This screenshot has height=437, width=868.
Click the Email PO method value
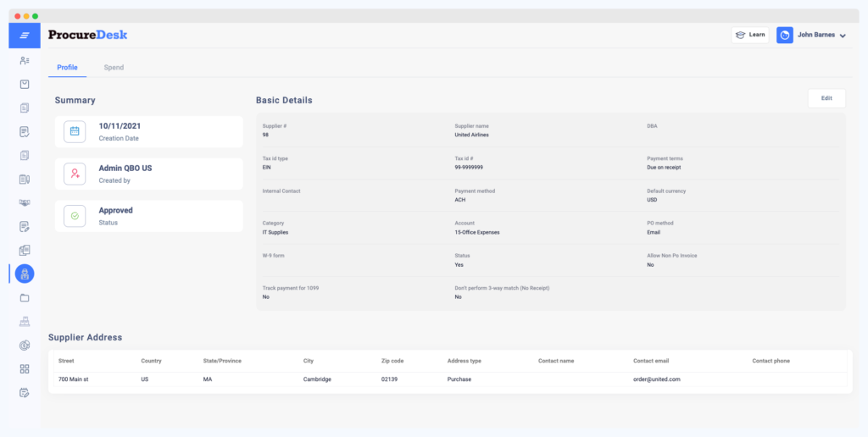[654, 232]
